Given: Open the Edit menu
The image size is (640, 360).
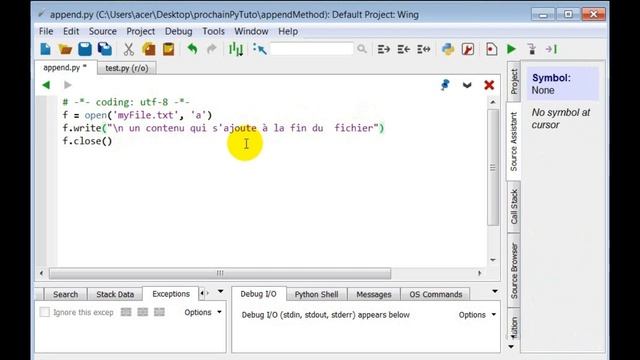Looking at the screenshot, I should (x=71, y=31).
